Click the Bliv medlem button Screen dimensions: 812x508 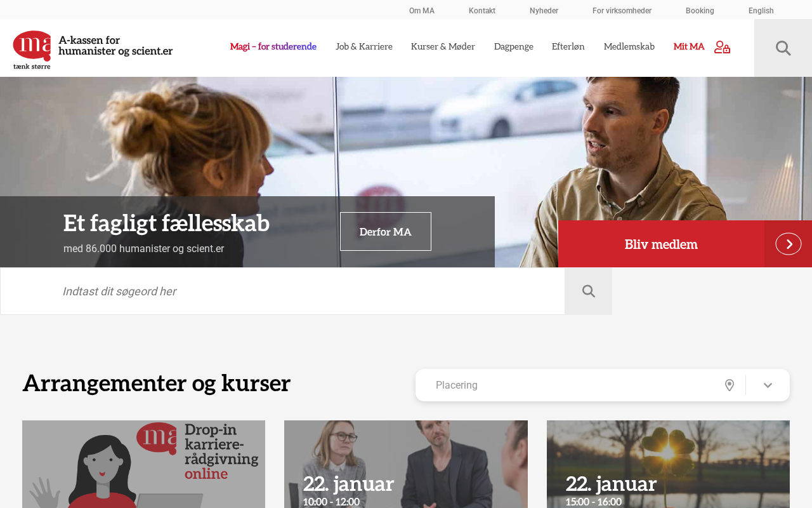point(661,244)
